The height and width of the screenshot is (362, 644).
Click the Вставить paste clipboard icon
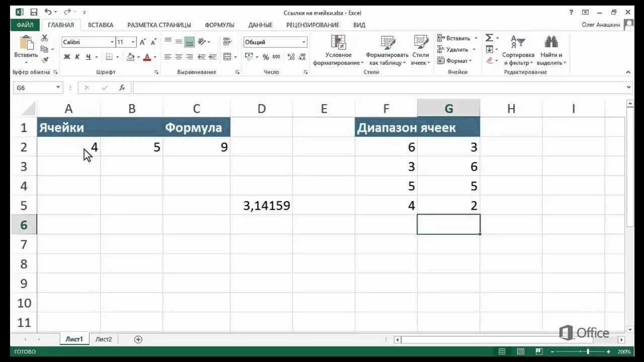(26, 43)
